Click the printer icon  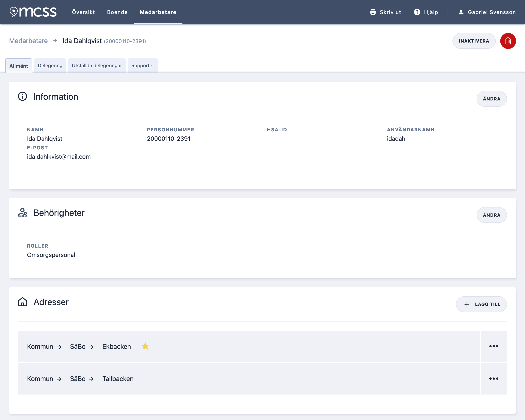click(x=373, y=12)
